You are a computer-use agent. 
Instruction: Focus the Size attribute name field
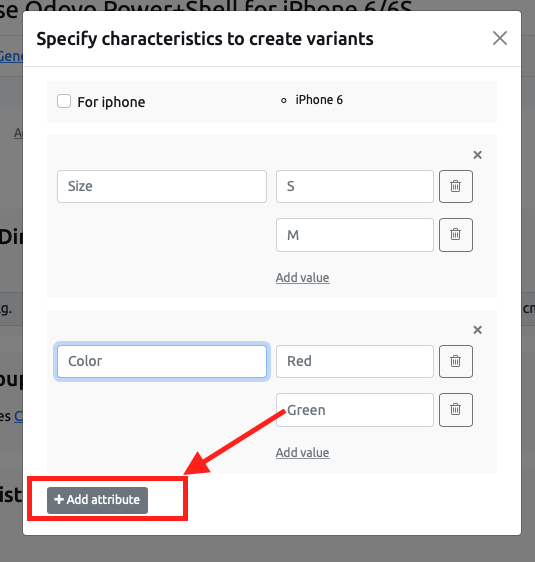coord(162,186)
